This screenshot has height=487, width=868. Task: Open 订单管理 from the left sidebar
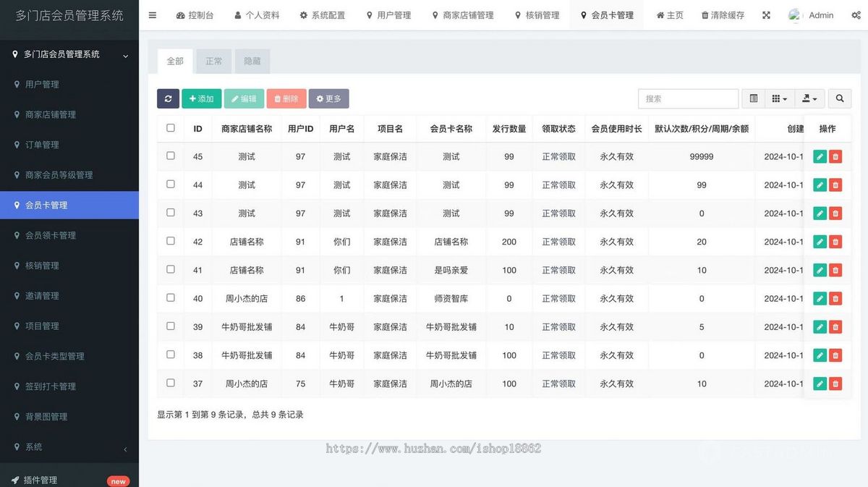43,144
